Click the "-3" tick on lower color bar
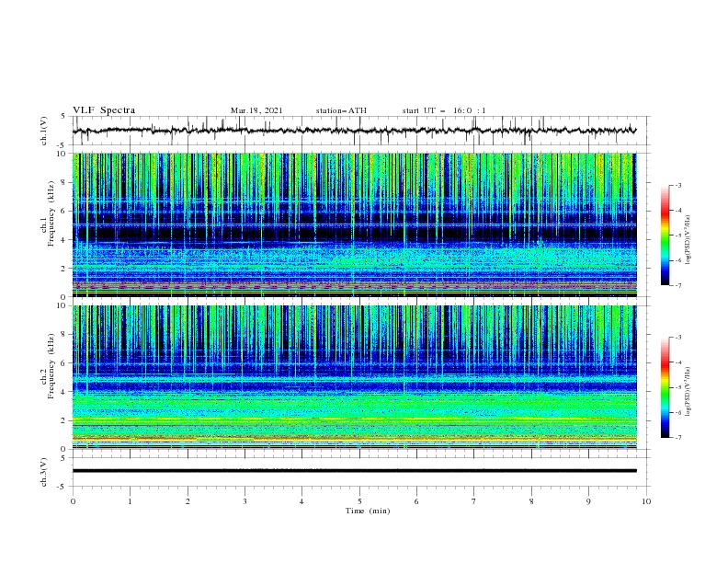728x563 pixels. pos(677,338)
